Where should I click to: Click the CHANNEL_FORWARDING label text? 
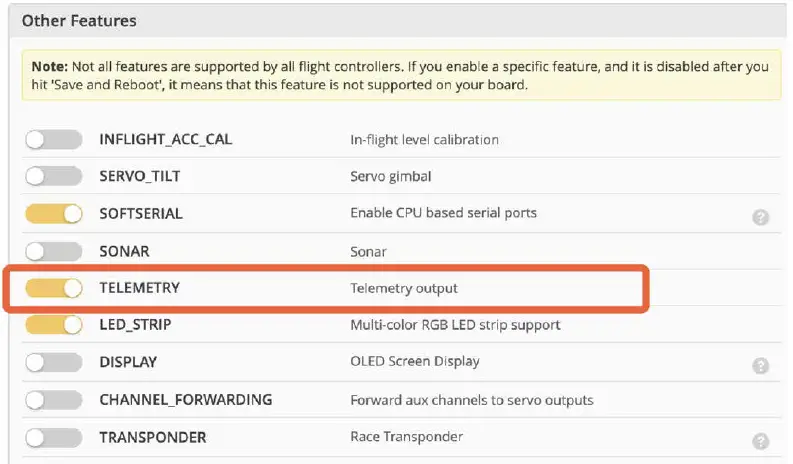186,400
